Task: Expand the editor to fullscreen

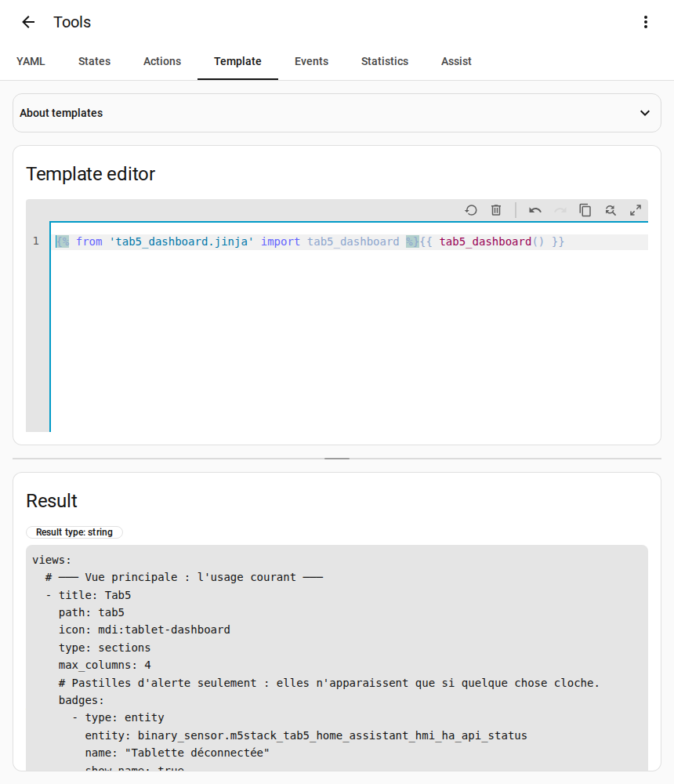Action: click(x=636, y=210)
